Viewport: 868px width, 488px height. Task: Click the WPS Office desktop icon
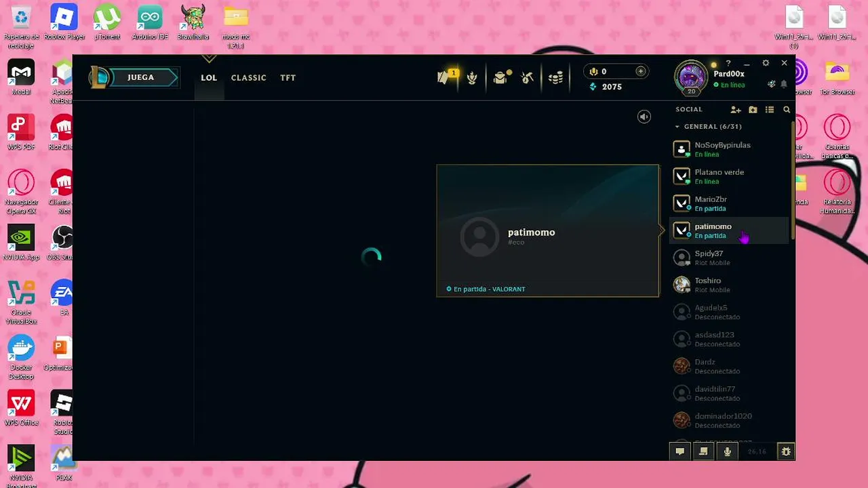point(21,409)
